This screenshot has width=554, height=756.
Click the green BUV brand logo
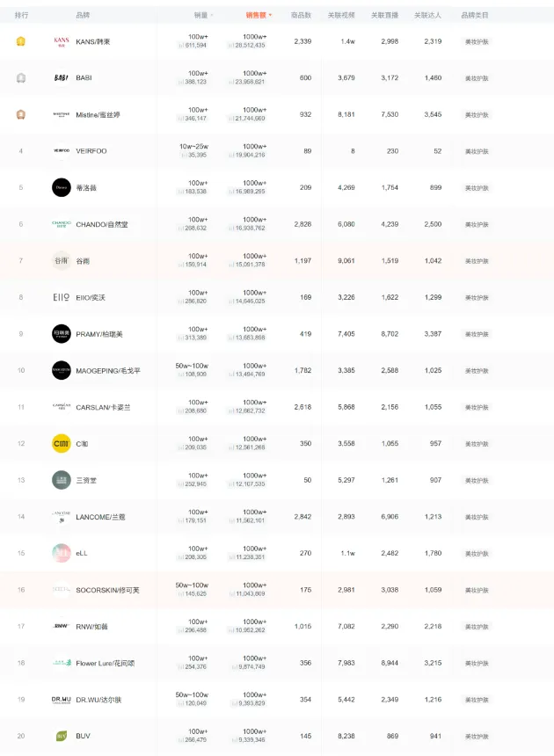(62, 736)
